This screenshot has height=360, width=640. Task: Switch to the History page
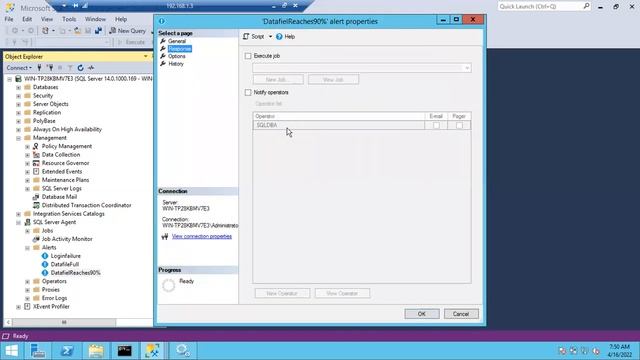176,64
